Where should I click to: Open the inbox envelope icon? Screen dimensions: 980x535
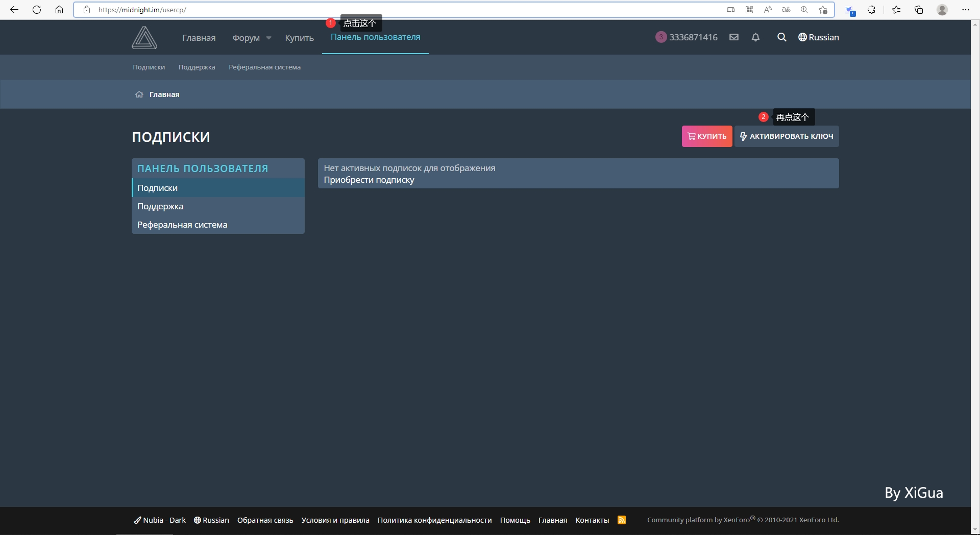point(734,37)
